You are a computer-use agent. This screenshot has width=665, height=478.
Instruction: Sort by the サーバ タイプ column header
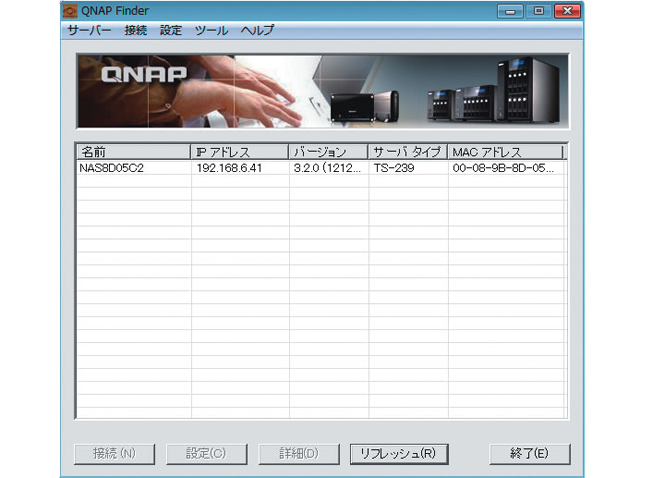coord(408,152)
